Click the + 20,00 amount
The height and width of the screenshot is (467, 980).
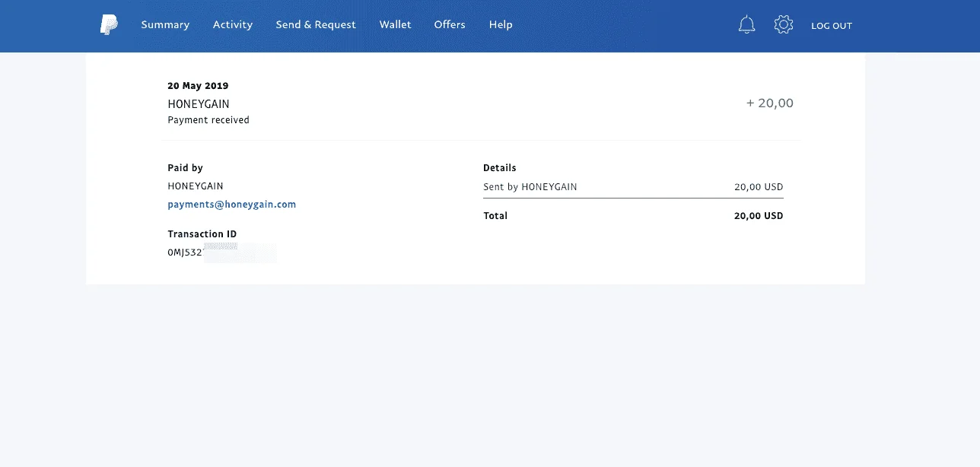click(x=770, y=103)
